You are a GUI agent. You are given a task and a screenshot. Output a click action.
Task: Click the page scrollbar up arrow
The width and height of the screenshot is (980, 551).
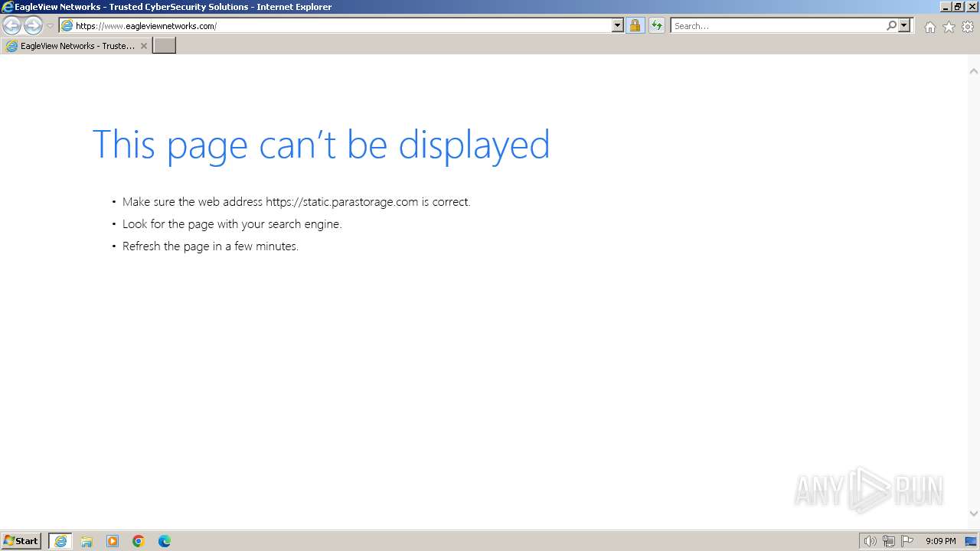tap(973, 71)
